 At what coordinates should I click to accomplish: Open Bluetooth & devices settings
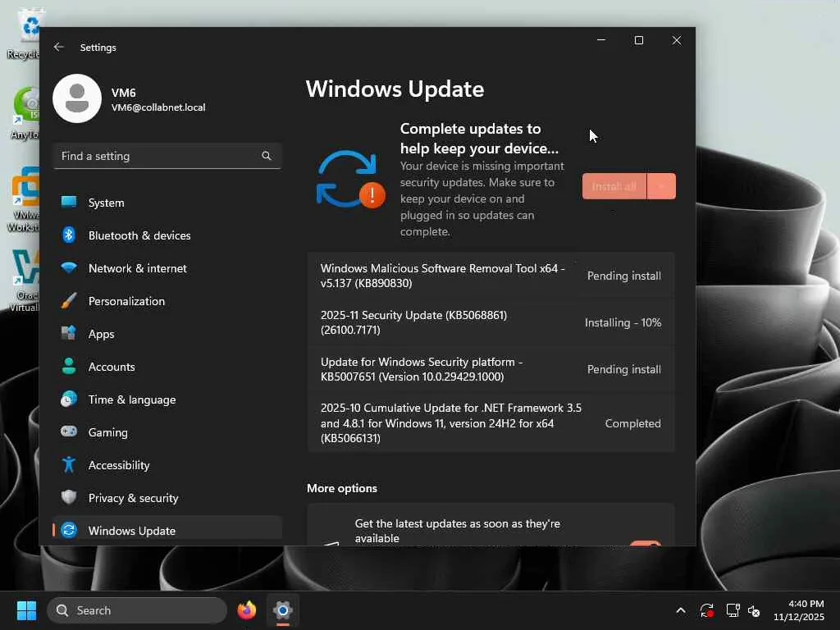(x=167, y=235)
